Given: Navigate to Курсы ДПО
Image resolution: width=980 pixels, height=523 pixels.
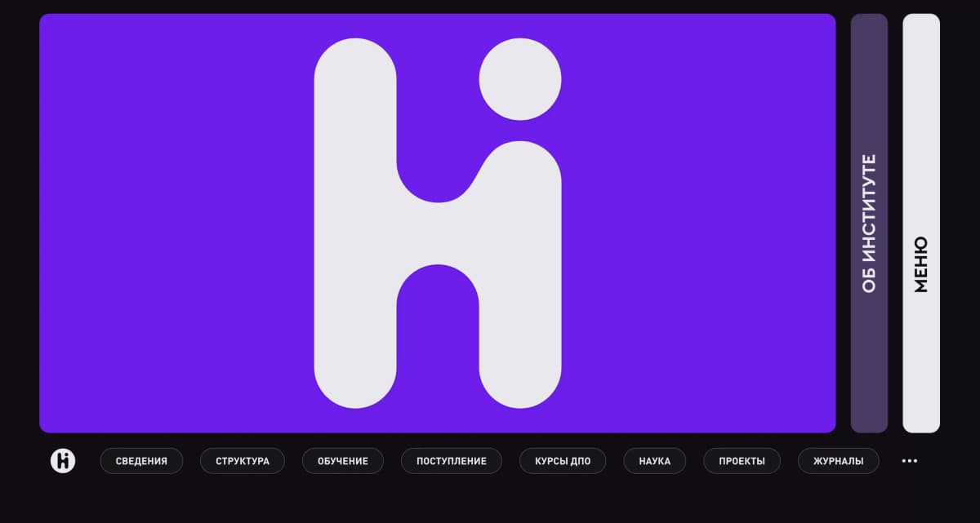Looking at the screenshot, I should (x=563, y=461).
